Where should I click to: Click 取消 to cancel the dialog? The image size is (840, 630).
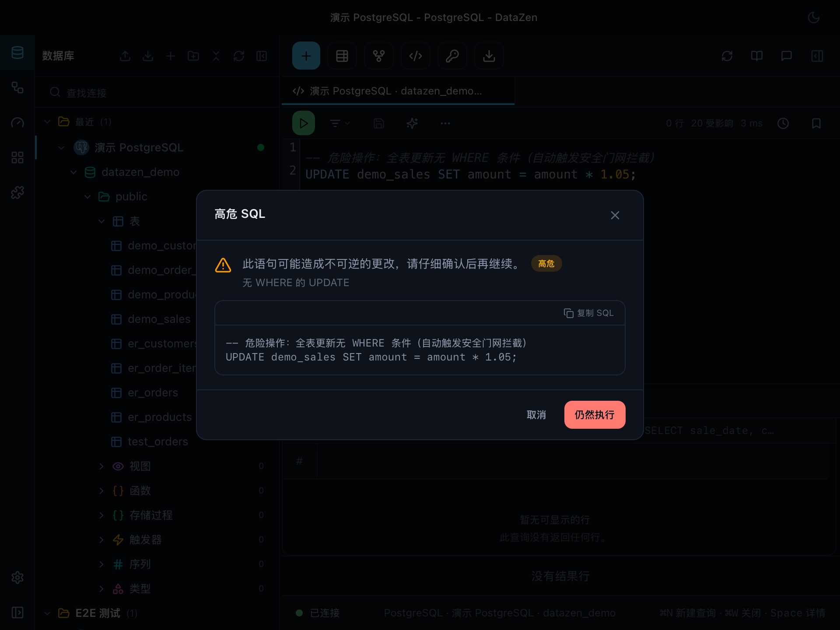536,414
